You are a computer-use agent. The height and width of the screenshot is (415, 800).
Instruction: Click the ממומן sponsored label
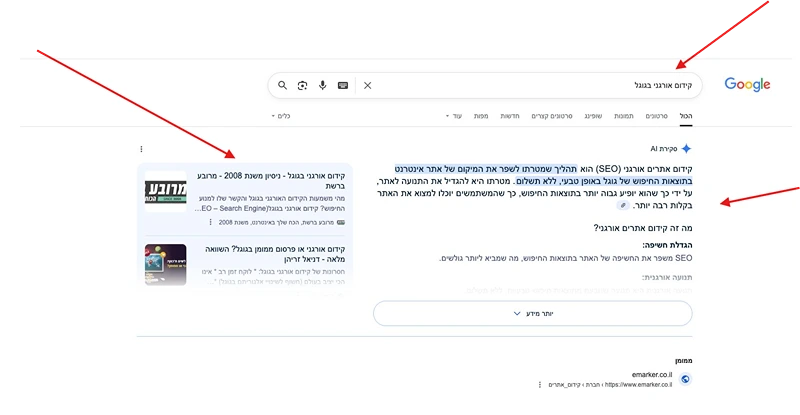(684, 361)
